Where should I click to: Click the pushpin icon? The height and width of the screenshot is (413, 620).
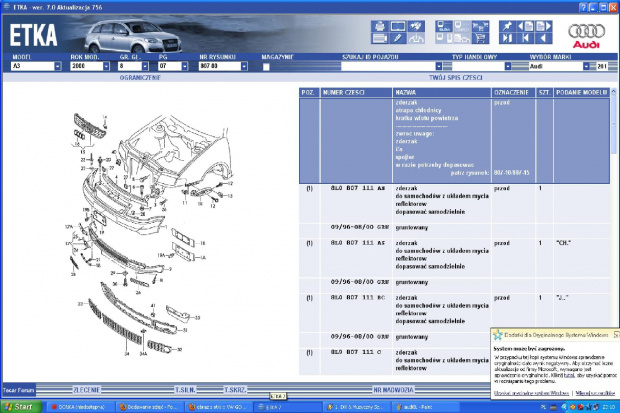[507, 26]
